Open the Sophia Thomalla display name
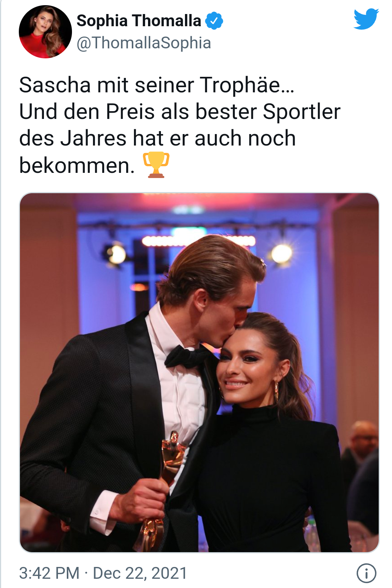 [139, 20]
